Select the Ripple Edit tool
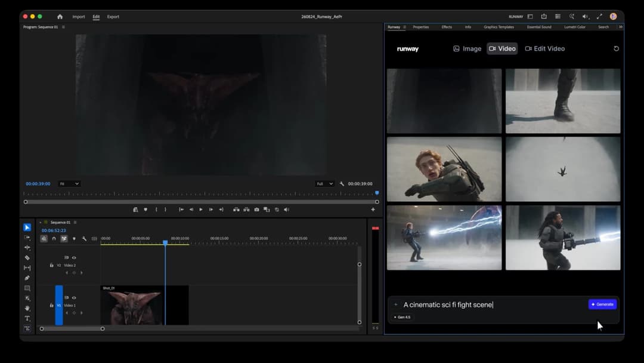This screenshot has height=363, width=644. (27, 248)
